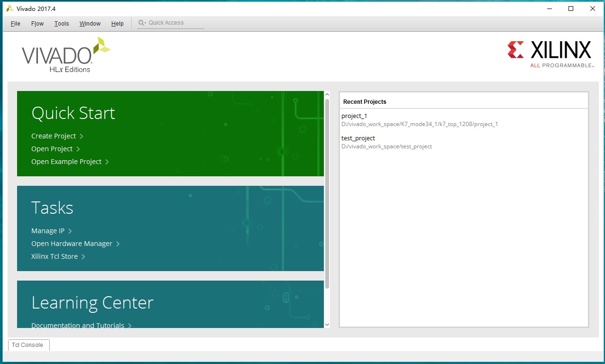Open the Window menu

click(x=90, y=24)
